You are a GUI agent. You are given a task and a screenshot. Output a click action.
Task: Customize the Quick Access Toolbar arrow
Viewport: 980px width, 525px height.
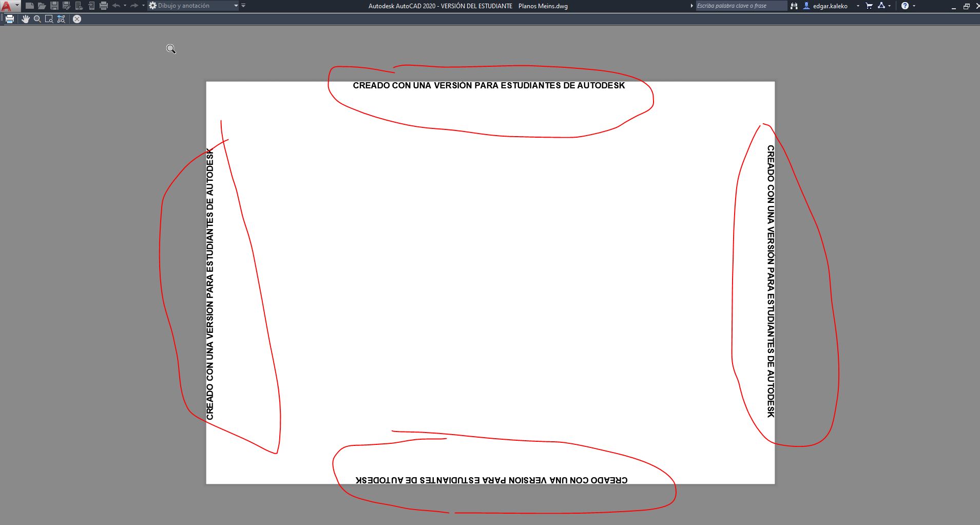tap(243, 6)
